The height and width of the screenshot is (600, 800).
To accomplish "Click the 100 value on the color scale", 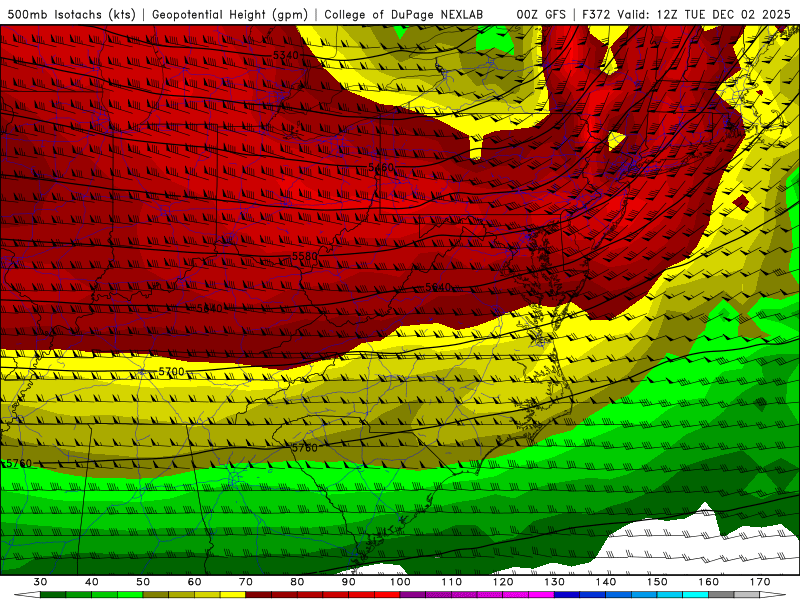I will coord(401,582).
